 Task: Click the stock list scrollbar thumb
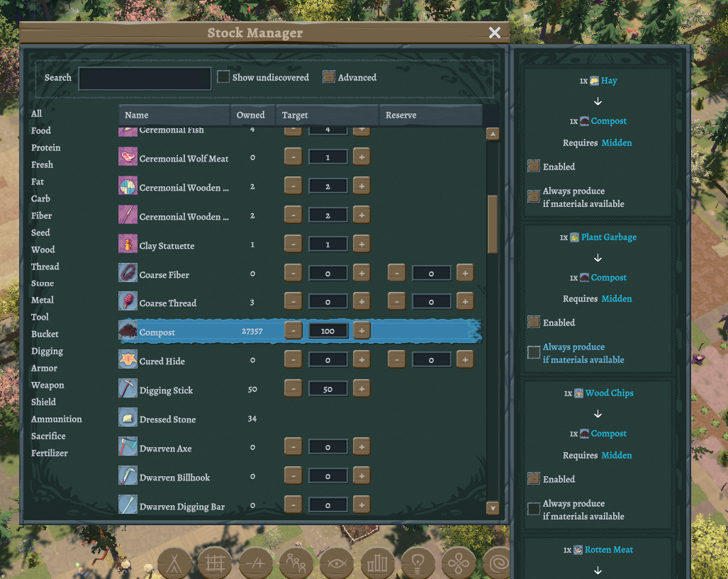(x=493, y=224)
